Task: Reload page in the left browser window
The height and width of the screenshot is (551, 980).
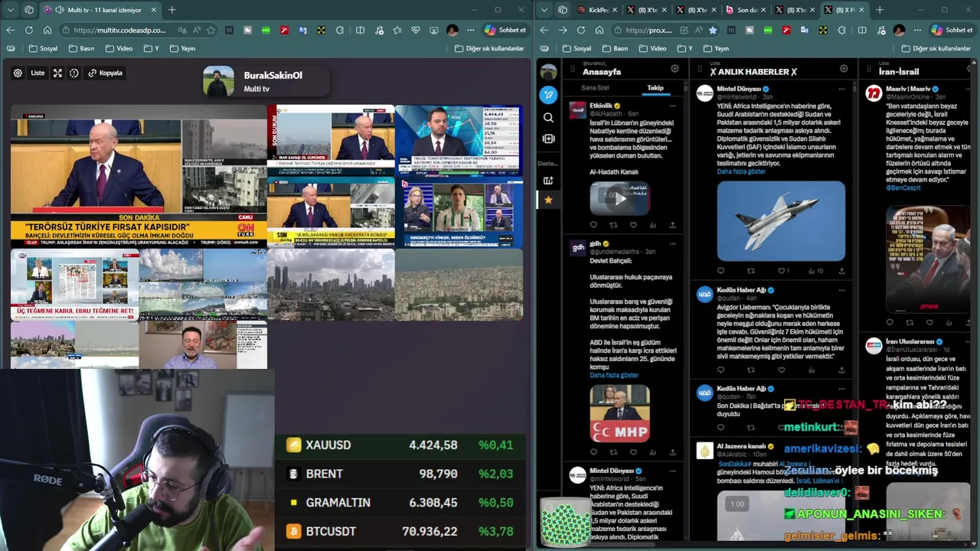Action: tap(28, 30)
